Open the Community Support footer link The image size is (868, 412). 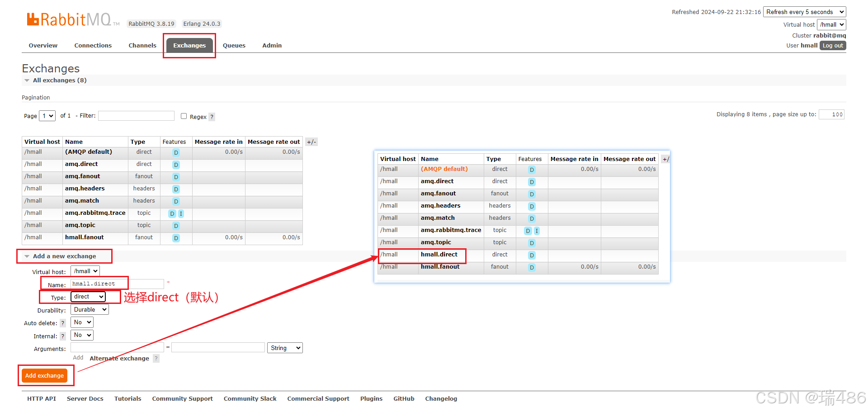(182, 399)
